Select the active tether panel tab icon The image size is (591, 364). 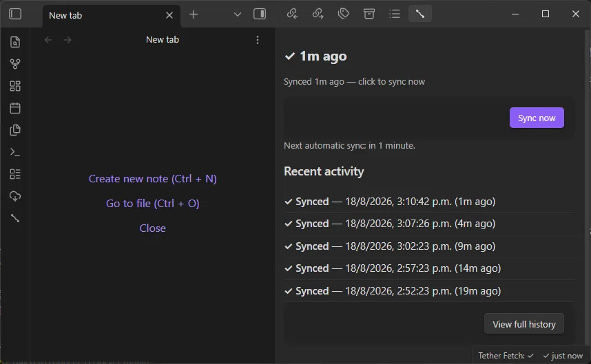[420, 14]
